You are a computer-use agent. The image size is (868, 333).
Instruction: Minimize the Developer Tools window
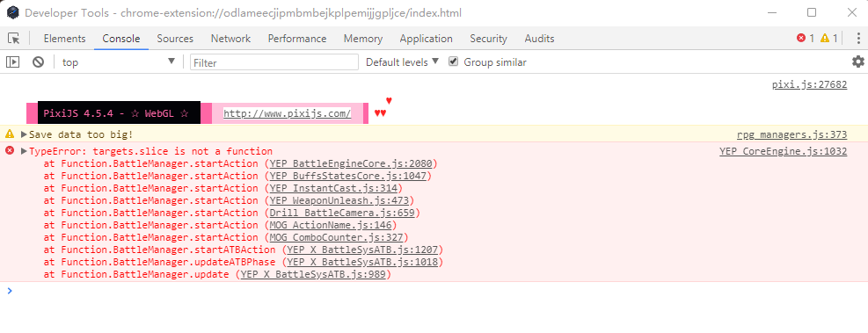771,12
